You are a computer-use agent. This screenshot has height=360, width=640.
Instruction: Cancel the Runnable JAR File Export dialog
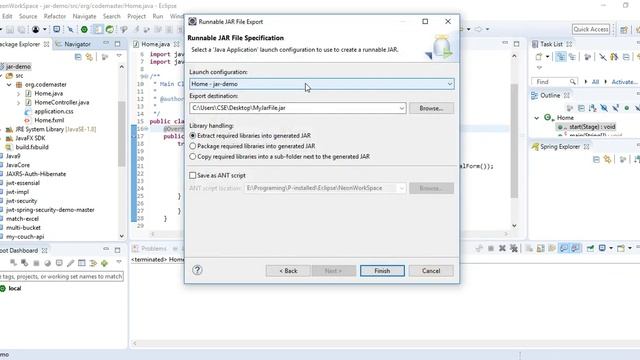pyautogui.click(x=431, y=271)
